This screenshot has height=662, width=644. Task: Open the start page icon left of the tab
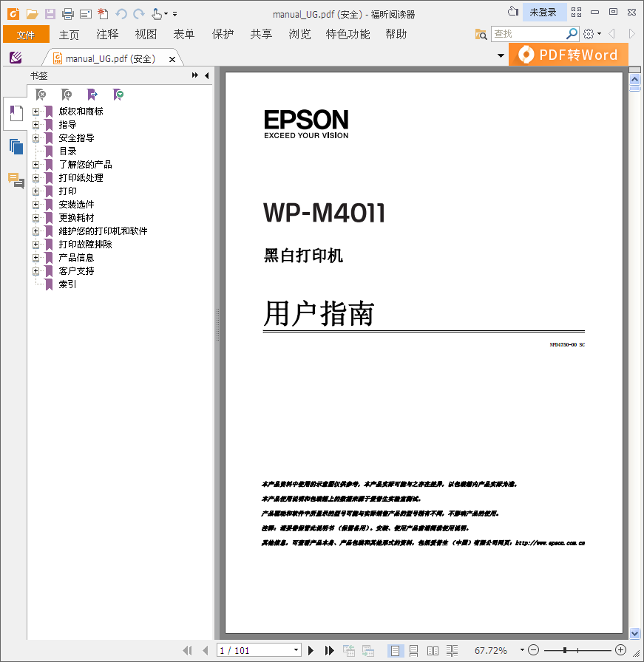point(16,58)
